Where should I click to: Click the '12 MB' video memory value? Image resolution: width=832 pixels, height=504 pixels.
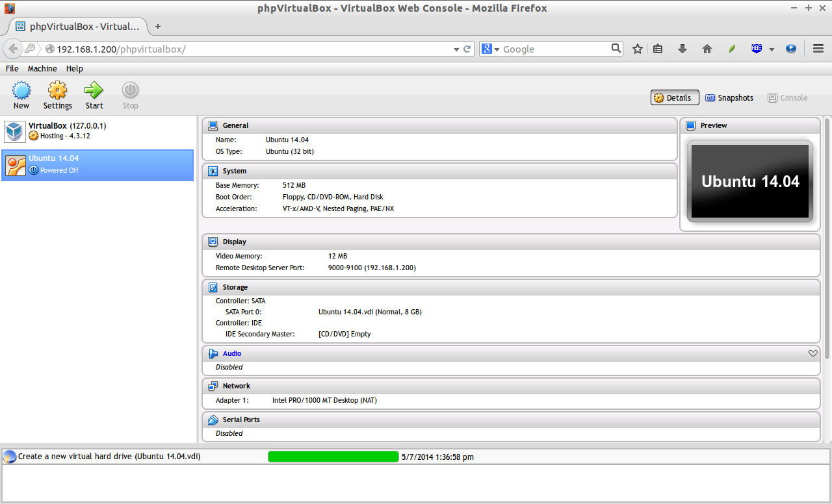tap(337, 256)
